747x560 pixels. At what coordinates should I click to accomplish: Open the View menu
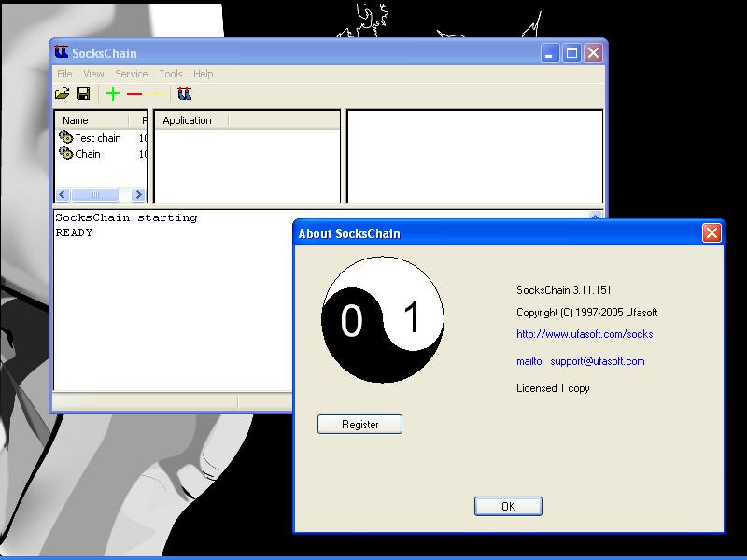click(x=93, y=74)
